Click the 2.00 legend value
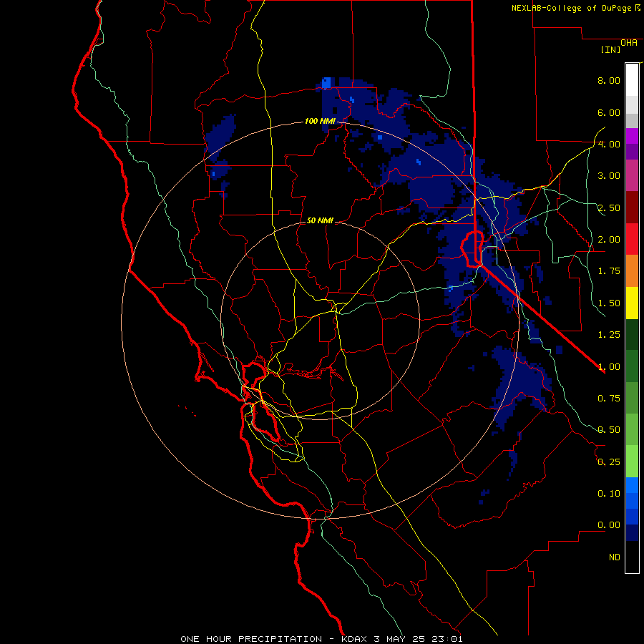644x644 pixels. coord(609,240)
